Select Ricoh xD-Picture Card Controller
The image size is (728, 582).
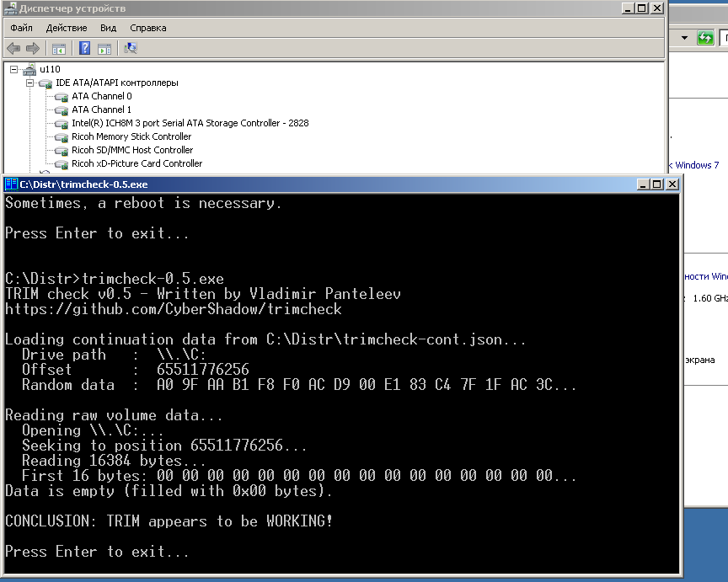[137, 163]
